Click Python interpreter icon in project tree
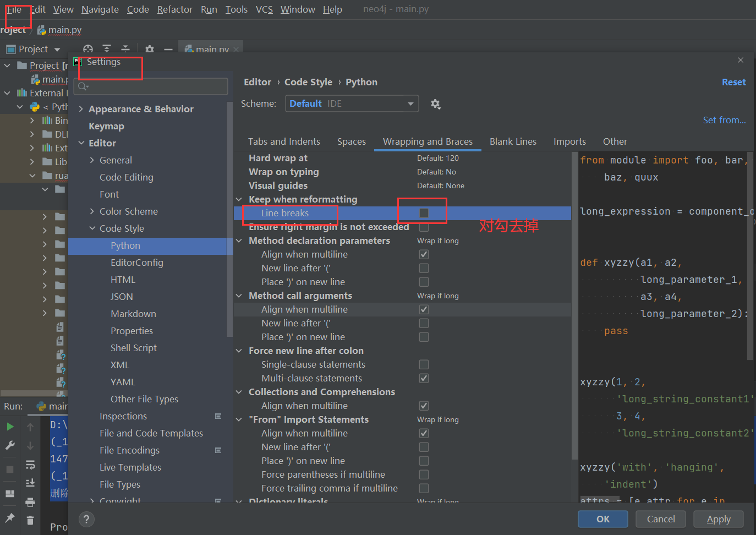Image resolution: width=756 pixels, height=535 pixels. 35,107
